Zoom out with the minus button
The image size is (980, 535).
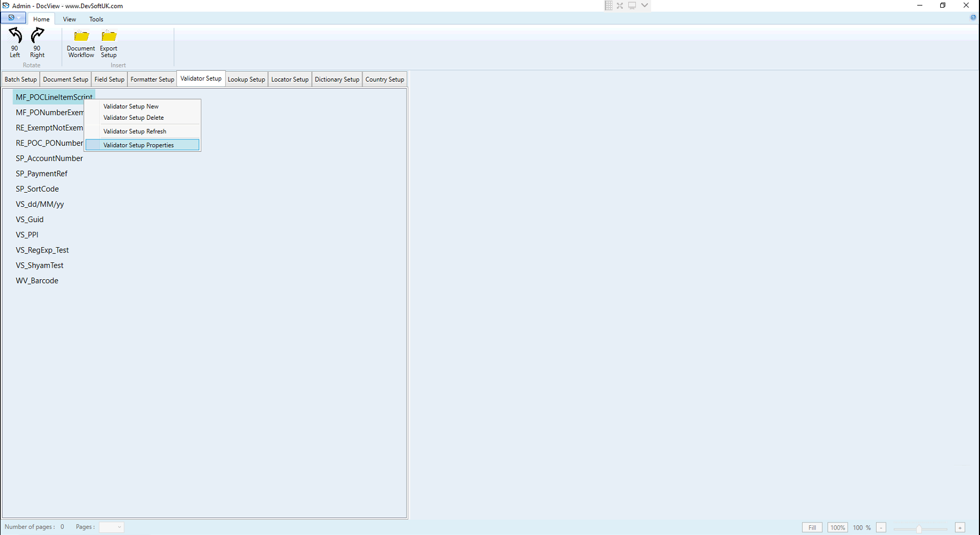881,527
